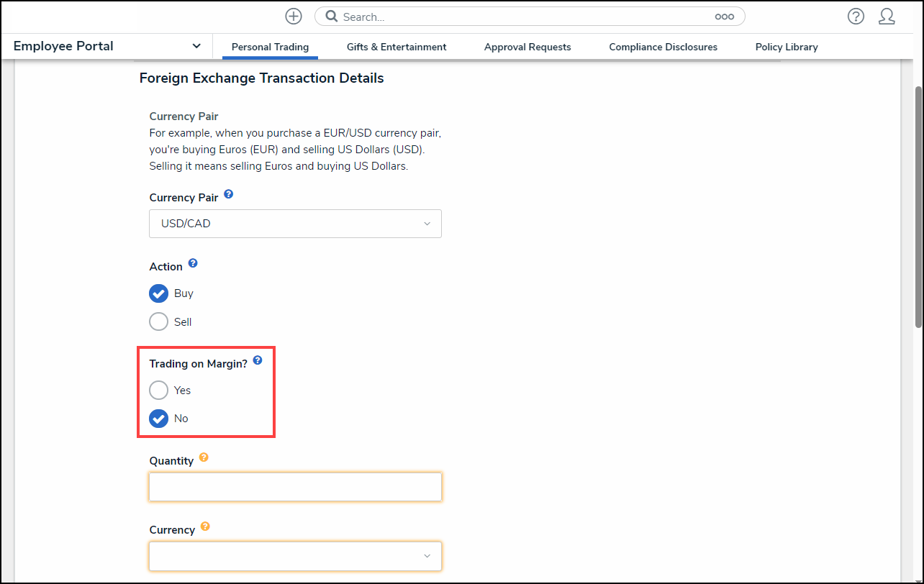Image resolution: width=924 pixels, height=584 pixels.
Task: Choose No for Trading on Margin
Action: pos(158,419)
